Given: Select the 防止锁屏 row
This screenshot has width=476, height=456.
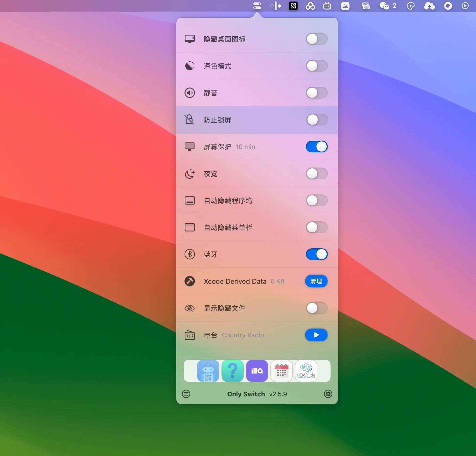Looking at the screenshot, I should coord(217,120).
